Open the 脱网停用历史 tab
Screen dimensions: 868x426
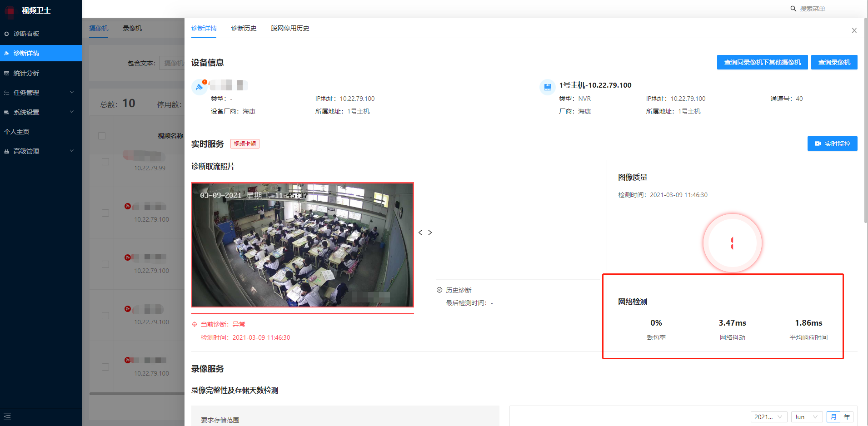290,28
